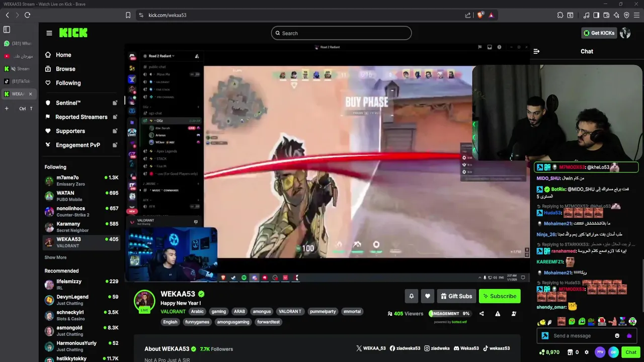Image resolution: width=644 pixels, height=362 pixels.
Task: Reload the page
Action: click(28, 15)
